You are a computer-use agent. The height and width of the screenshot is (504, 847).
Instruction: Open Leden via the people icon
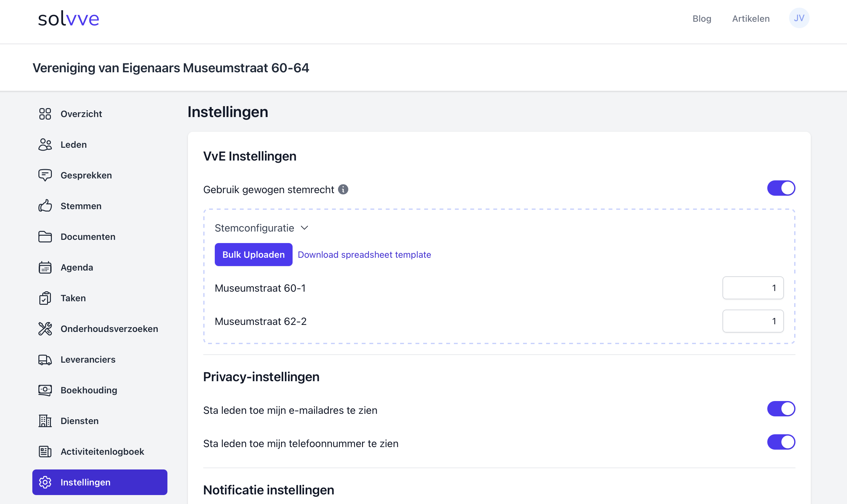click(x=45, y=145)
